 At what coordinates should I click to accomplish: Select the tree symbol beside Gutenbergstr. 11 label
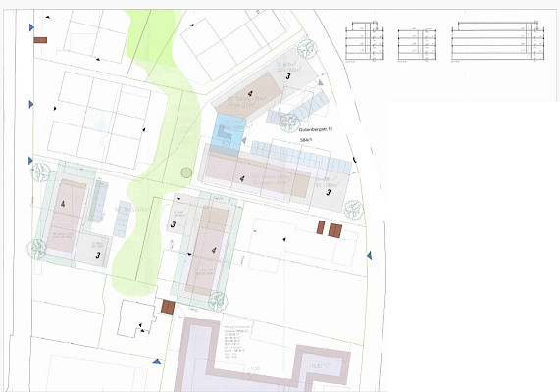tap(289, 122)
